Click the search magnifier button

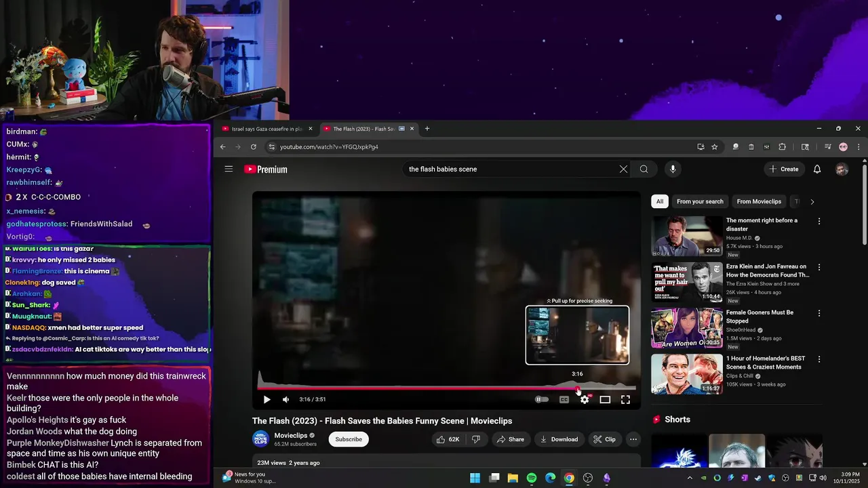click(644, 169)
